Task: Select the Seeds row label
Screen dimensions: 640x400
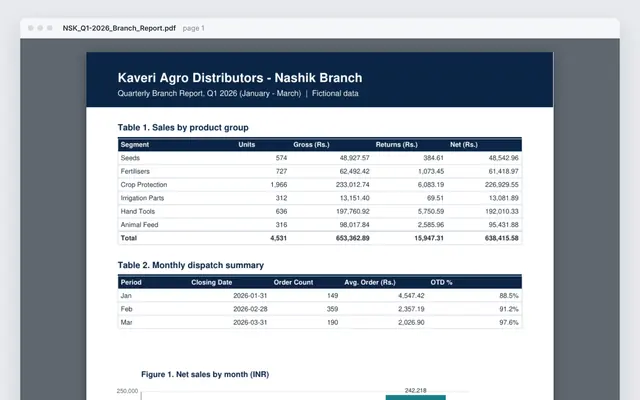Action: pyautogui.click(x=130, y=158)
